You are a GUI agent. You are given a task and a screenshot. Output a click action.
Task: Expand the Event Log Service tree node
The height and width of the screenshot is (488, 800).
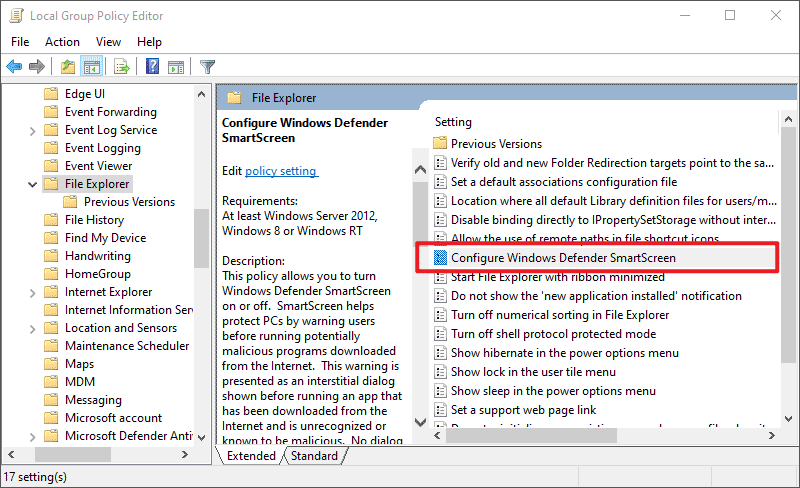[33, 131]
